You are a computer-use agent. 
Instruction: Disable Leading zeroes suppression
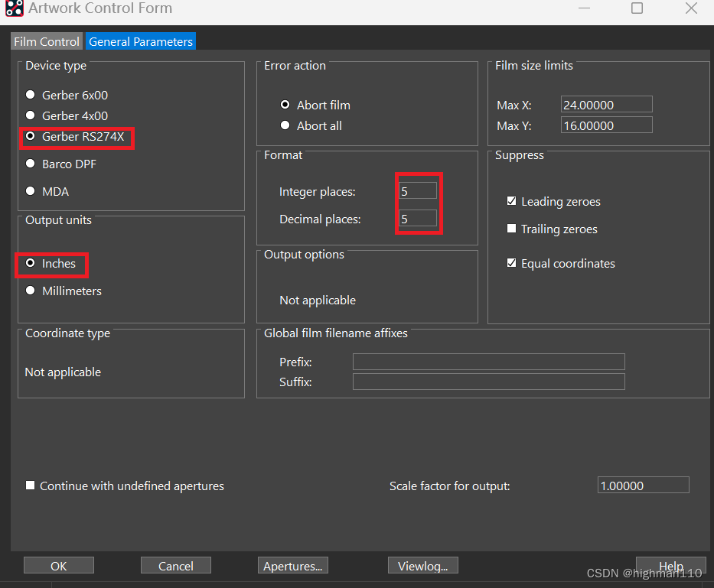point(512,201)
